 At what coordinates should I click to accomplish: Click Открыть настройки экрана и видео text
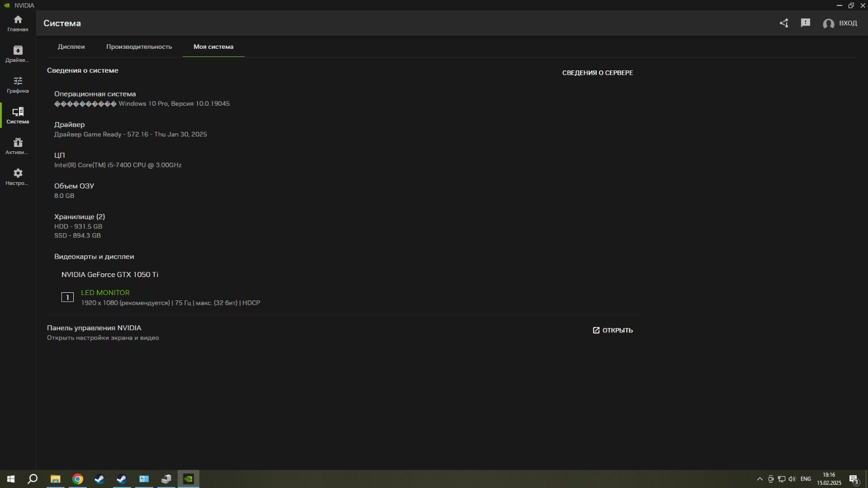[103, 338]
